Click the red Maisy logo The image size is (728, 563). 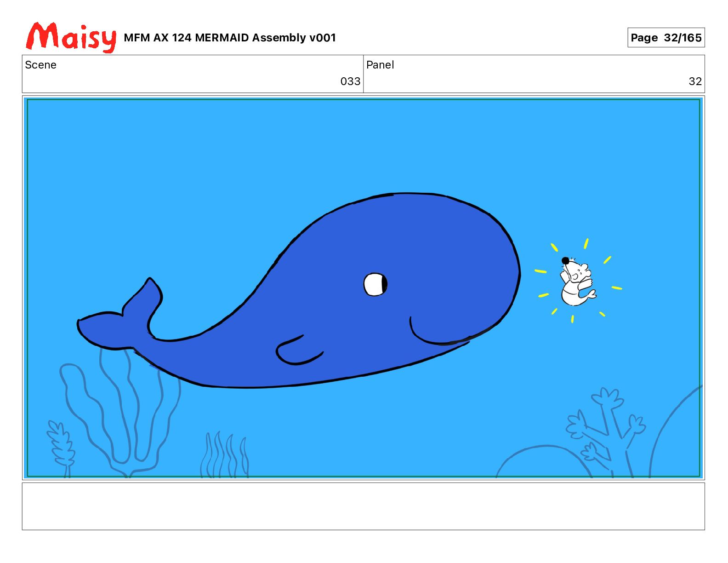tap(71, 37)
